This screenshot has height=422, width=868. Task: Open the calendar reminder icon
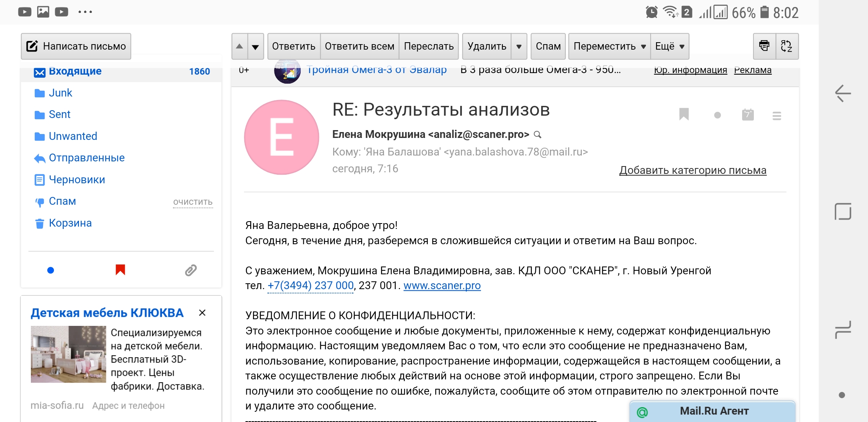click(x=748, y=114)
